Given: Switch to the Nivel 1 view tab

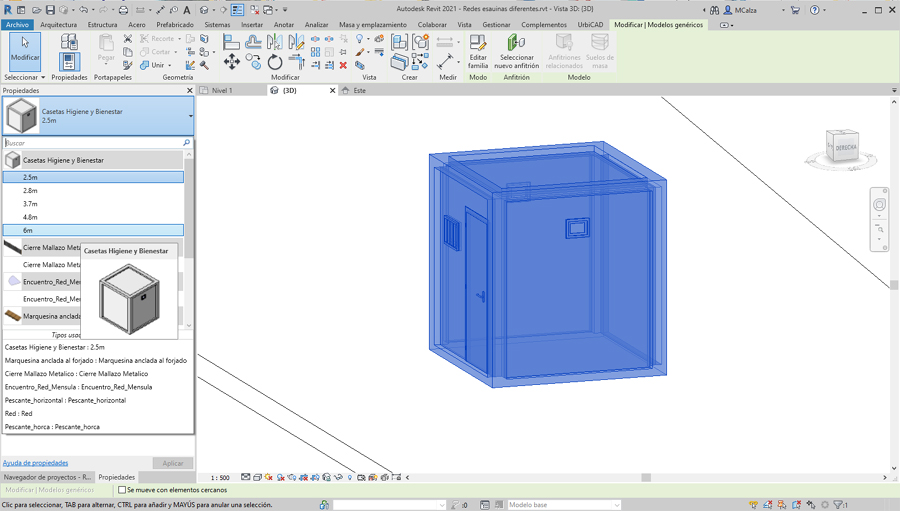Looking at the screenshot, I should (x=222, y=90).
